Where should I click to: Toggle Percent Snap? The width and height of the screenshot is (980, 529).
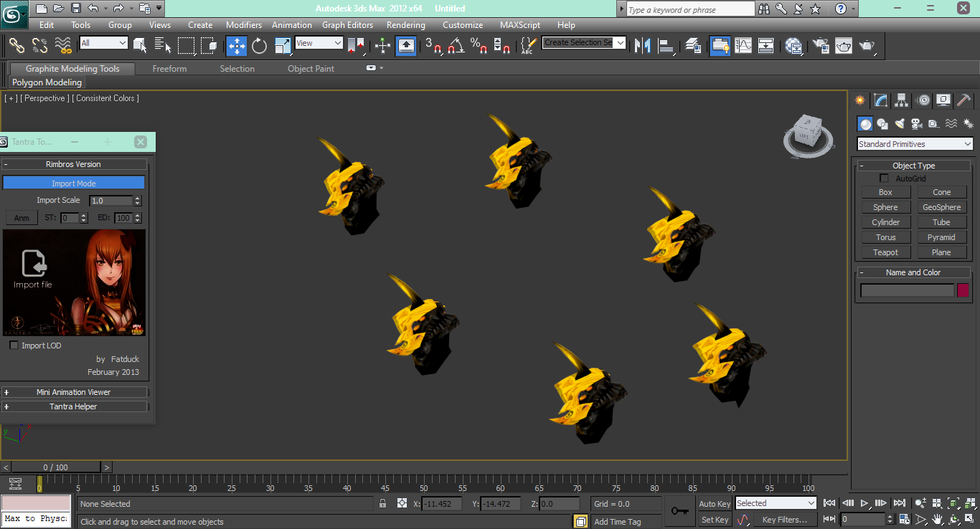pos(479,45)
